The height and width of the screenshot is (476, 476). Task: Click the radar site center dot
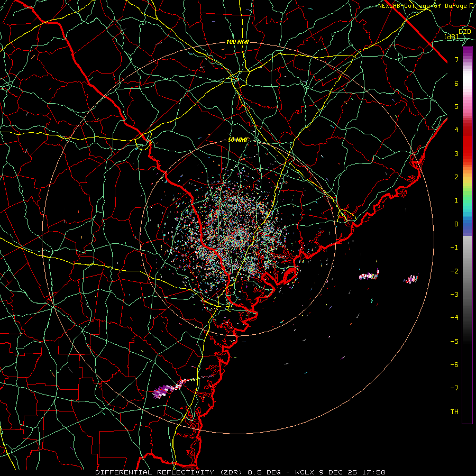[239, 237]
